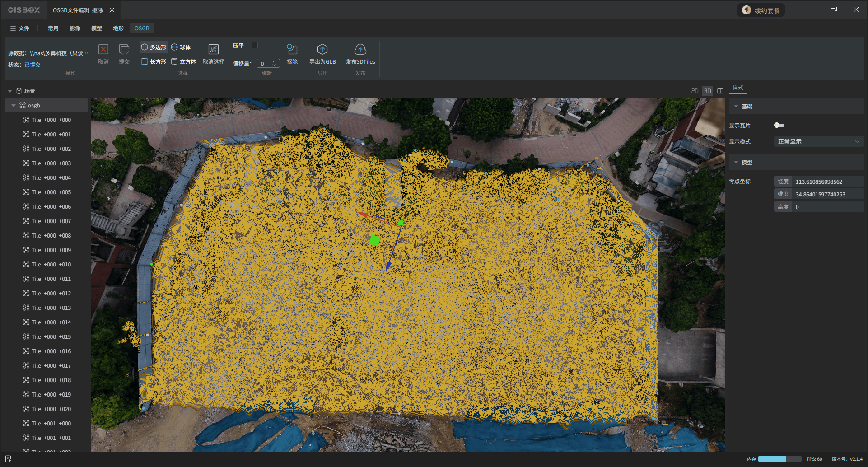Switch viewport to 2D mode

695,91
